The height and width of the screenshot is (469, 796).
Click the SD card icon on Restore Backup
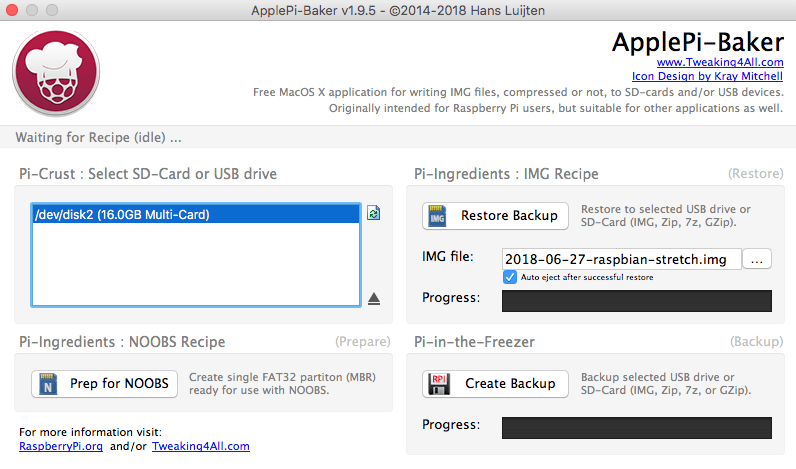(437, 216)
